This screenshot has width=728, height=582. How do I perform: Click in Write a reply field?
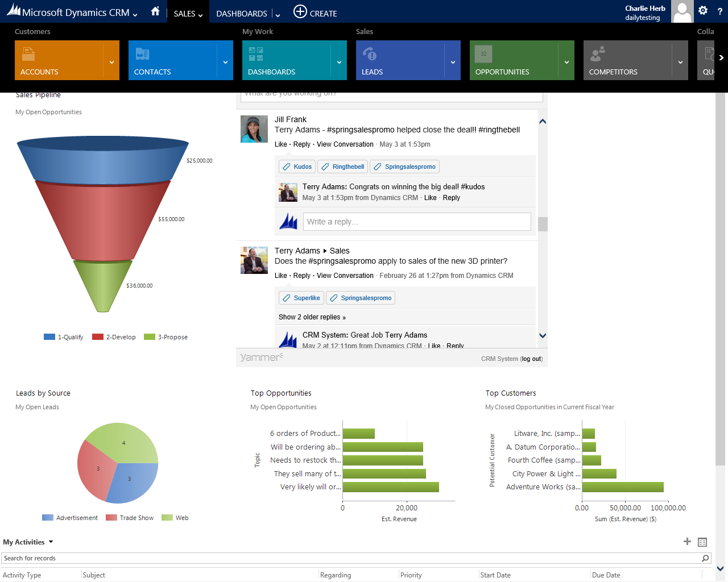(417, 222)
